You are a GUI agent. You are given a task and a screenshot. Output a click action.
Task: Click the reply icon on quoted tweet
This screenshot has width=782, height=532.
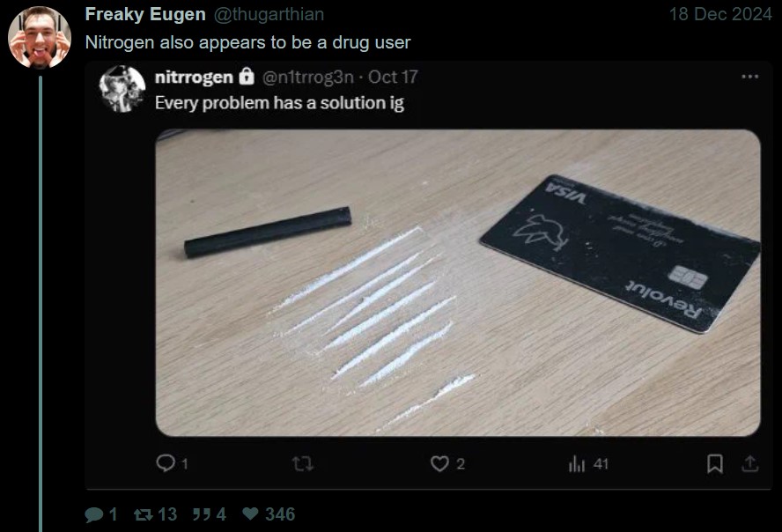point(165,463)
